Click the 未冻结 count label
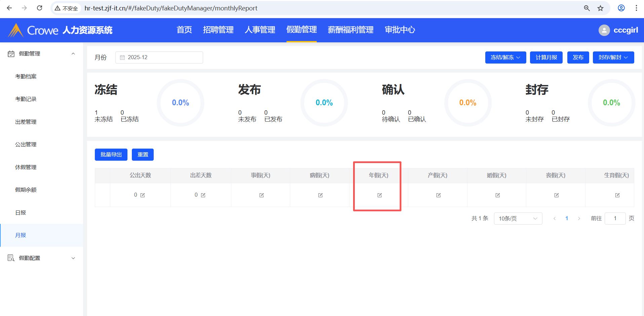Screen dimensions: 644x316 [104, 119]
